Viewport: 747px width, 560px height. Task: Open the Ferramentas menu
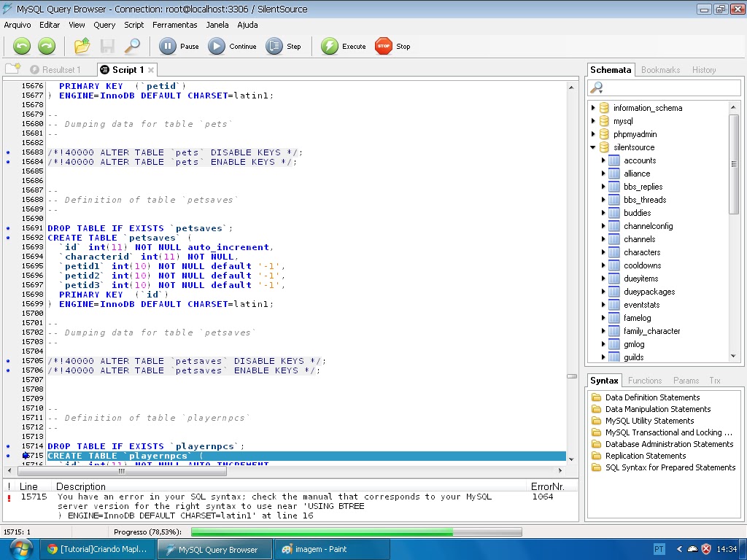click(174, 25)
